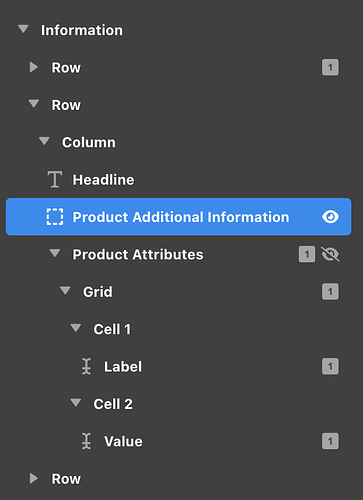This screenshot has width=363, height=500.
Task: Click dashed box icon of Product Additional Information
Action: coord(55,217)
